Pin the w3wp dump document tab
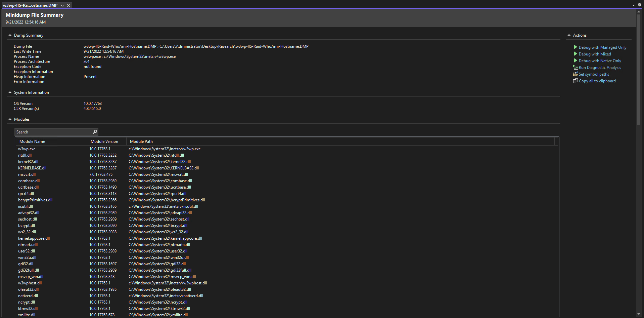This screenshot has height=318, width=644. click(62, 5)
